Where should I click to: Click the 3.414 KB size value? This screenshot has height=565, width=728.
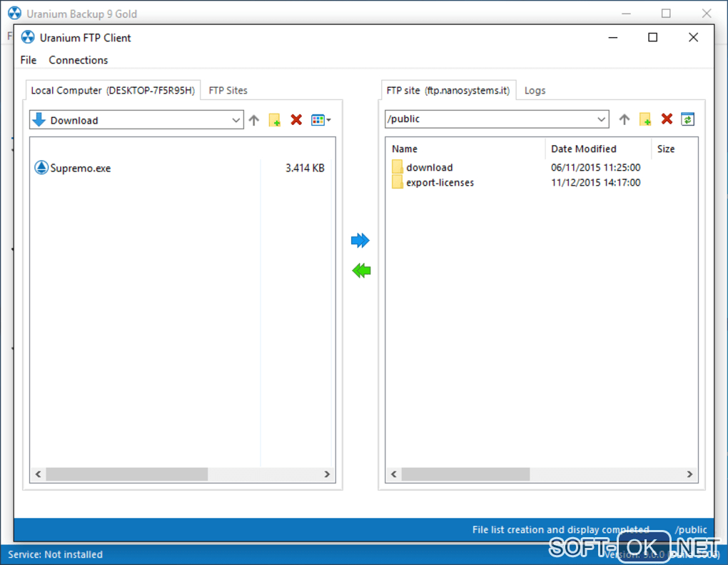tap(305, 168)
